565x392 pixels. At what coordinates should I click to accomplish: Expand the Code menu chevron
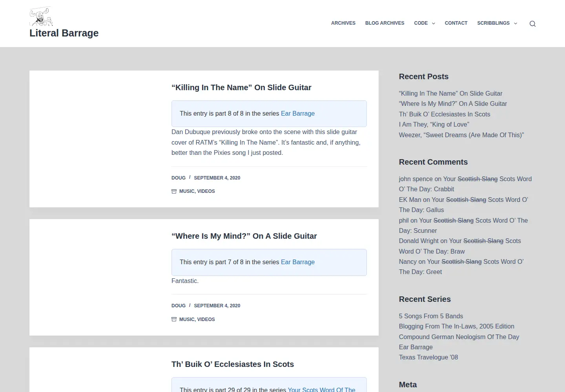[434, 24]
